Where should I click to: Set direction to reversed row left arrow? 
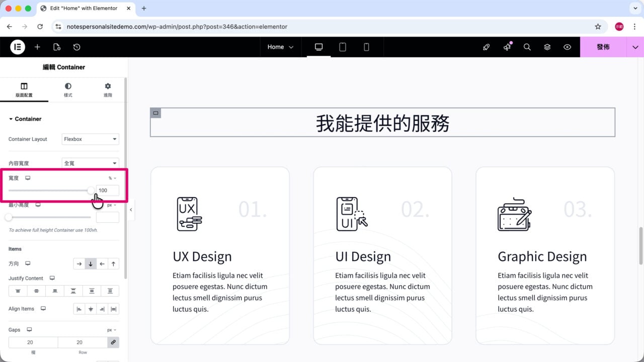point(102,263)
